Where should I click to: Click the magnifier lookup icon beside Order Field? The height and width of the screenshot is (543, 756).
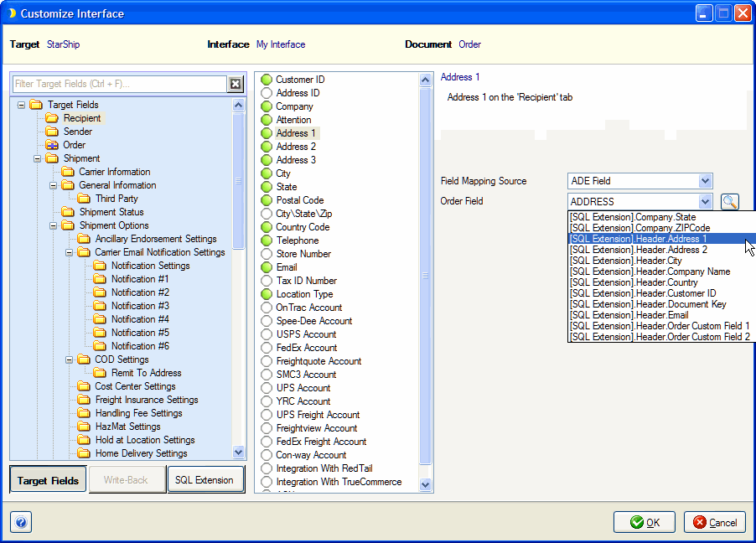pyautogui.click(x=729, y=202)
